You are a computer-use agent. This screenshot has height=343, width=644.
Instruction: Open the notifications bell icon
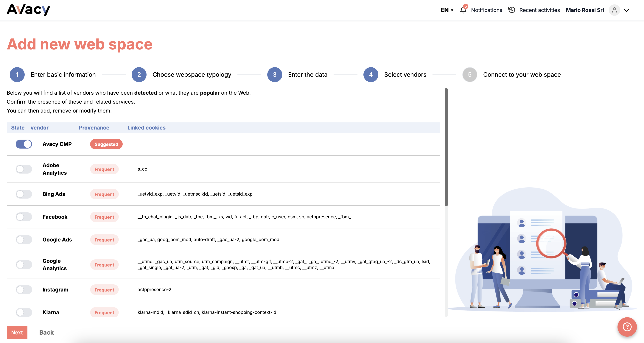(x=463, y=10)
